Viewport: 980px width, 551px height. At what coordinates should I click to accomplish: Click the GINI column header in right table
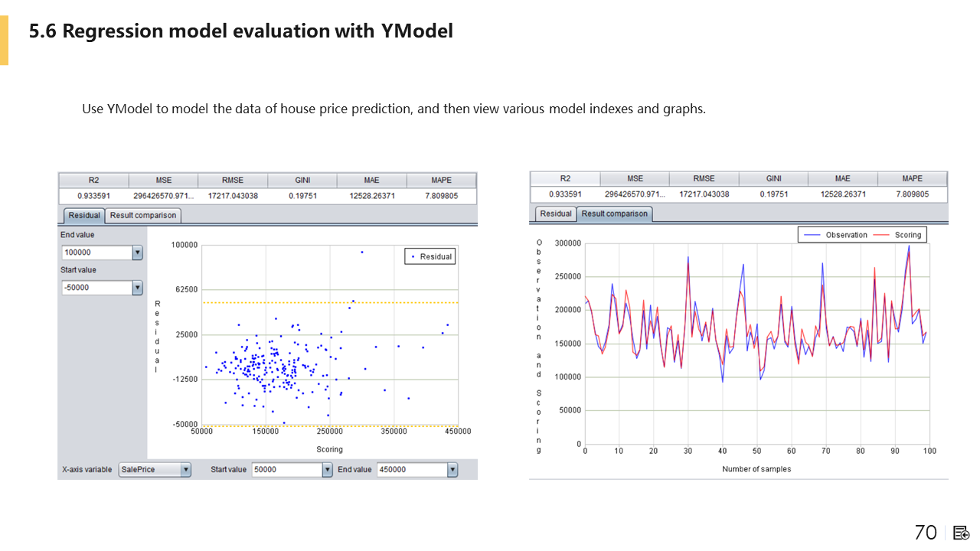773,178
